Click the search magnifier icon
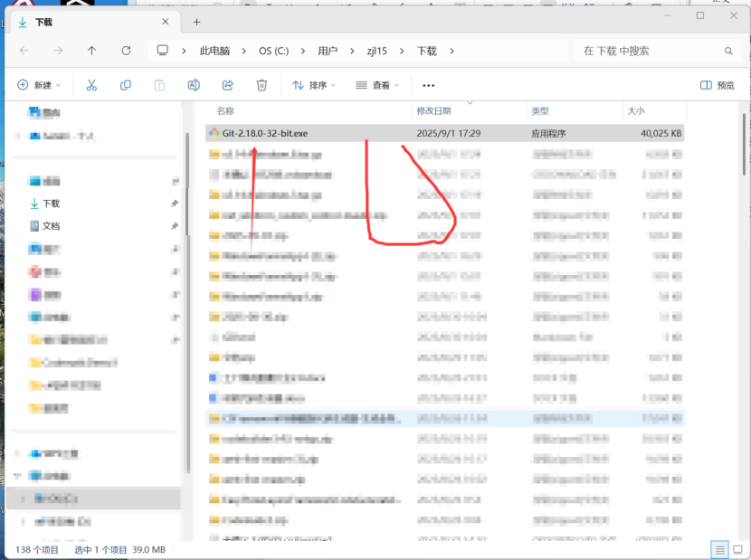This screenshot has width=751, height=560. [x=728, y=51]
